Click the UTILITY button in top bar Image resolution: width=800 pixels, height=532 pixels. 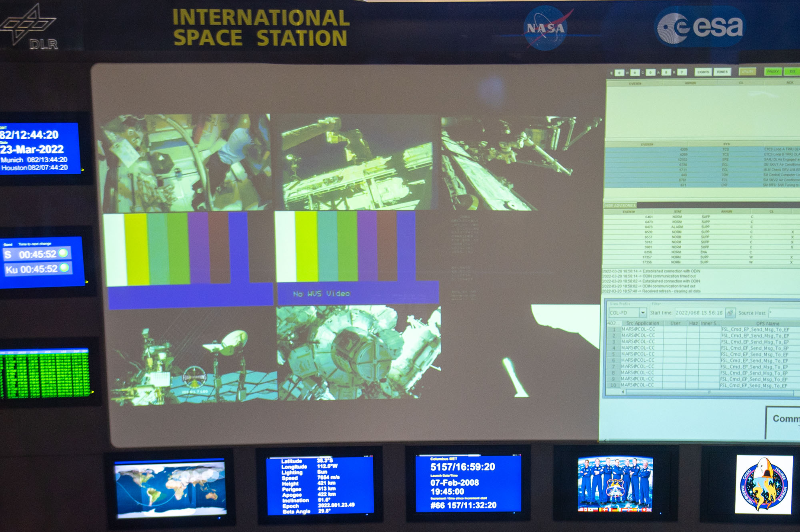coord(747,72)
